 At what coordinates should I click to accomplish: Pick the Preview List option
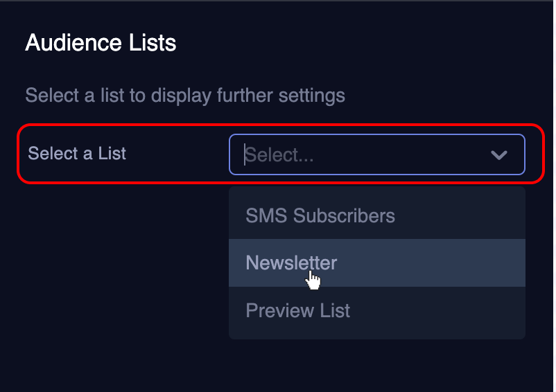[x=377, y=310]
